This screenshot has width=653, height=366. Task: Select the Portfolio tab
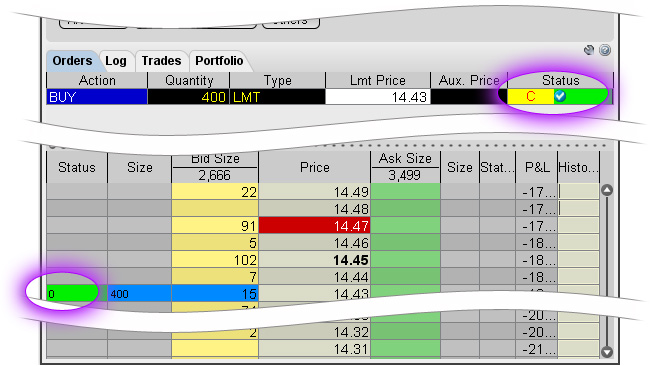pyautogui.click(x=219, y=61)
